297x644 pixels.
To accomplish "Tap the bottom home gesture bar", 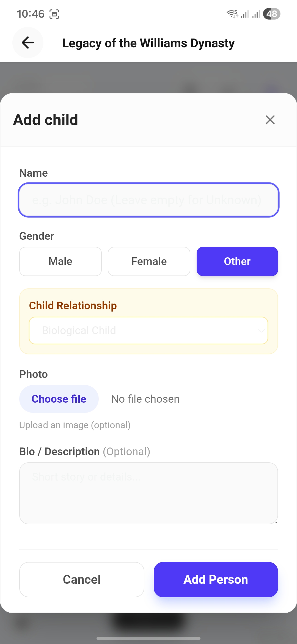I will (x=148, y=638).
